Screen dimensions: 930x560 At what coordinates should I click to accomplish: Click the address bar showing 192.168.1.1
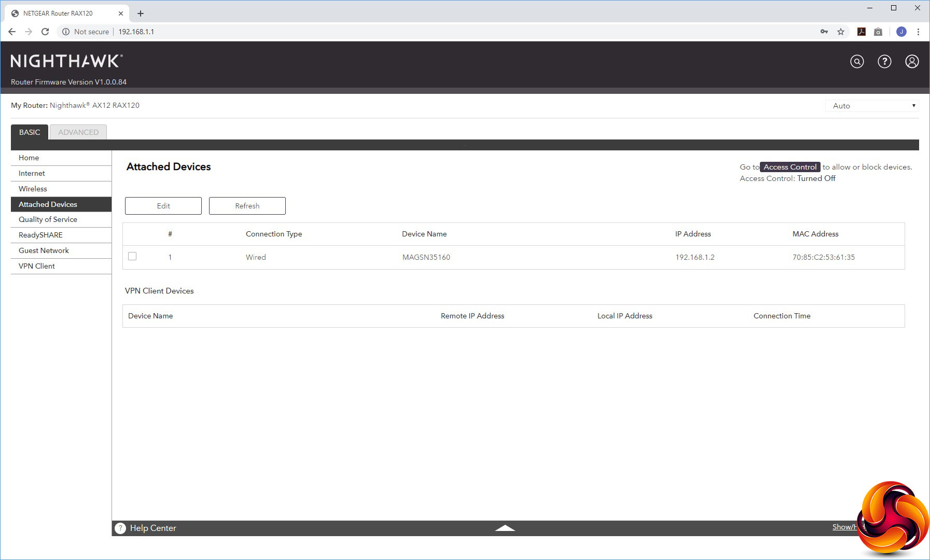click(136, 32)
